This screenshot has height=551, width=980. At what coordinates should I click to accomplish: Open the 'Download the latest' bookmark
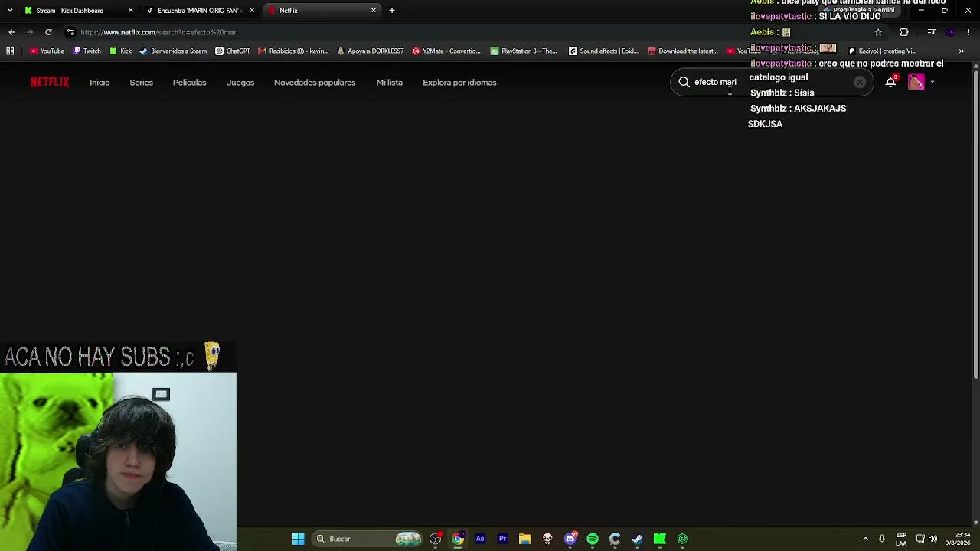tap(682, 51)
